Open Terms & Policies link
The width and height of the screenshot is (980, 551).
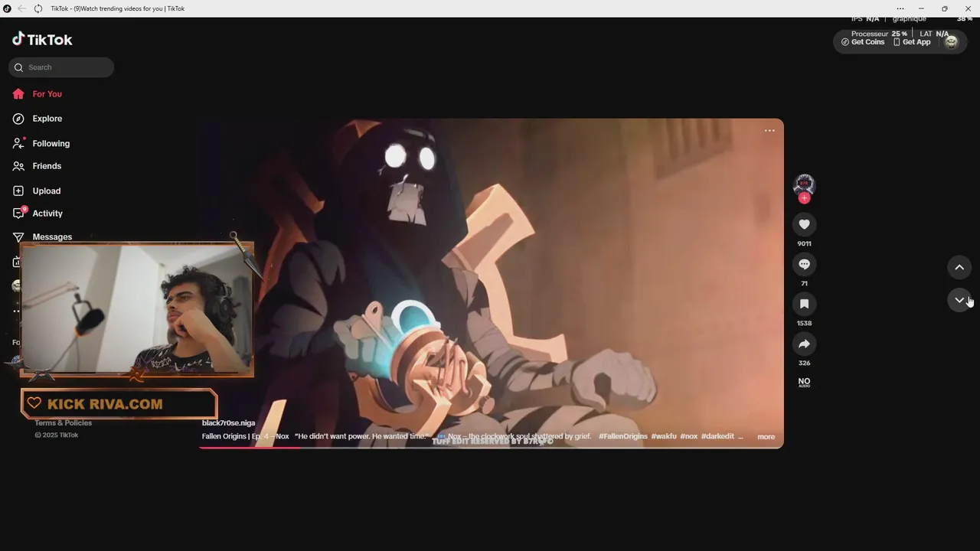point(63,423)
